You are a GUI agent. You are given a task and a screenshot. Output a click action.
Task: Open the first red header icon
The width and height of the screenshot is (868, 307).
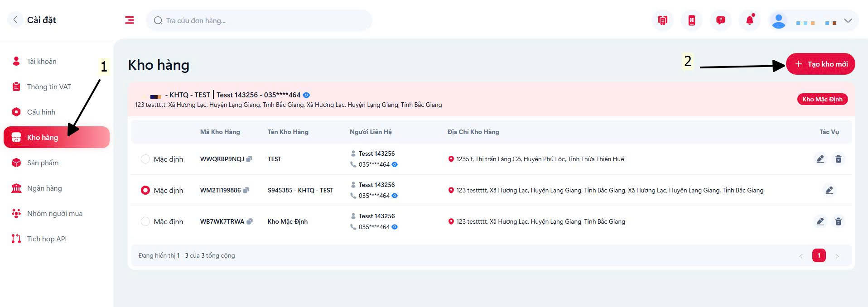(662, 20)
